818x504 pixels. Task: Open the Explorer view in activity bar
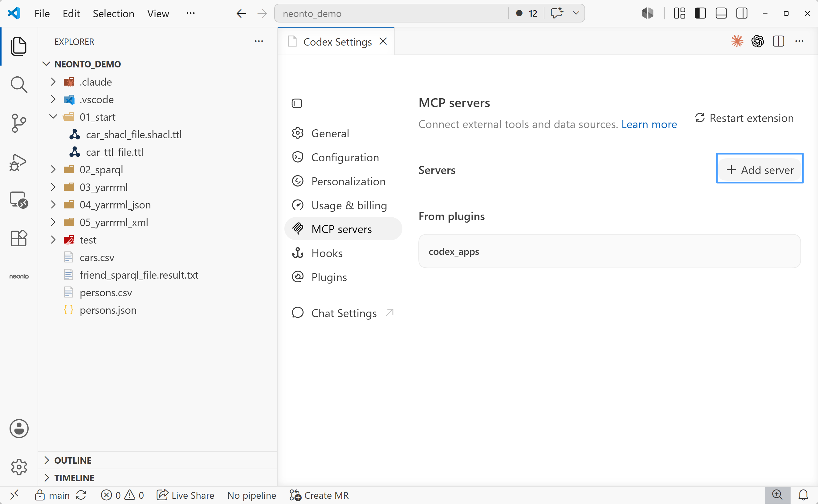click(x=19, y=46)
